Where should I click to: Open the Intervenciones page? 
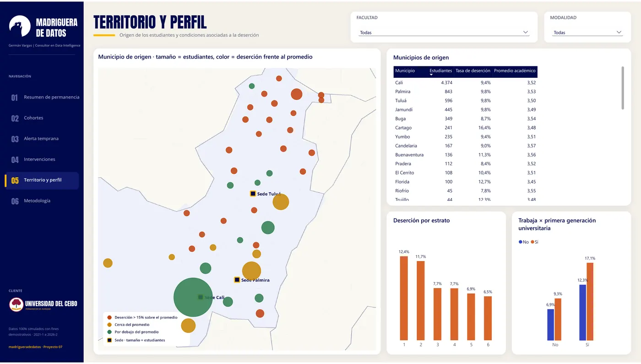click(42, 159)
